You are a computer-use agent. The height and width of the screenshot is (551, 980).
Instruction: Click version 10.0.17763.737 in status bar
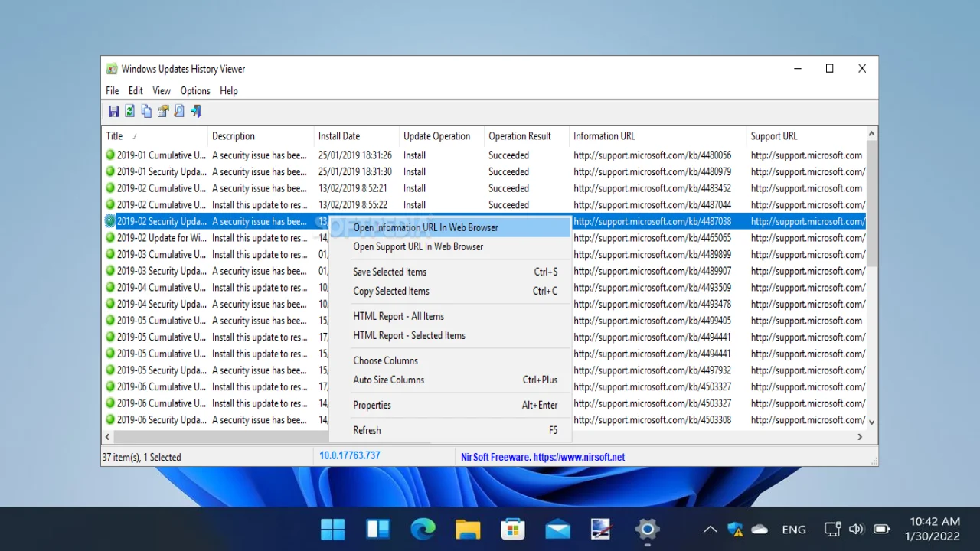click(x=350, y=455)
